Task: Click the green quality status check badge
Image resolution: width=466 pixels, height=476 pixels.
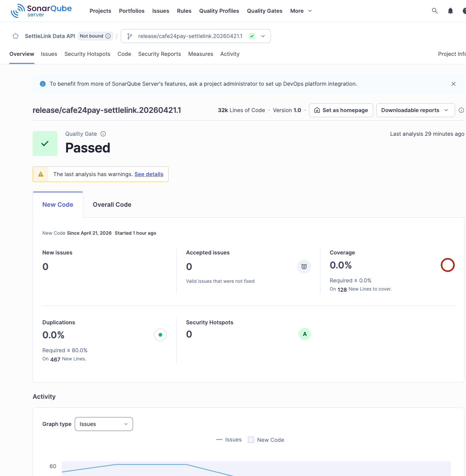Action: click(252, 36)
